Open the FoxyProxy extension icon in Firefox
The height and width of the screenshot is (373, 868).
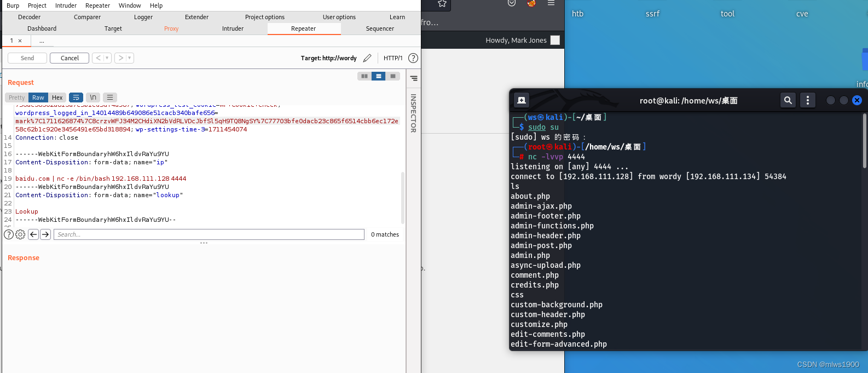[531, 3]
